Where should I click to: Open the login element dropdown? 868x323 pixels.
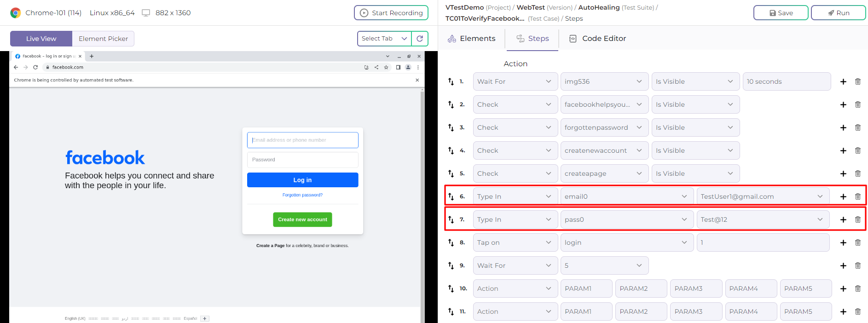point(627,242)
